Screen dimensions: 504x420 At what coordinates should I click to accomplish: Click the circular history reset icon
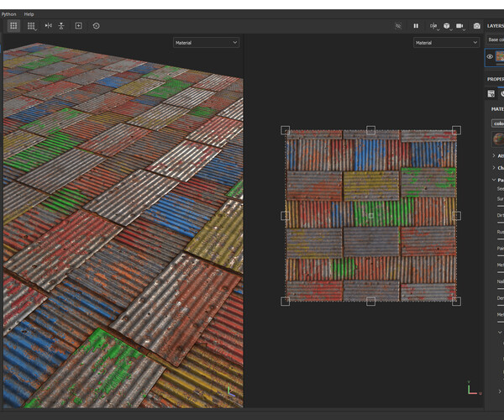[x=96, y=26]
